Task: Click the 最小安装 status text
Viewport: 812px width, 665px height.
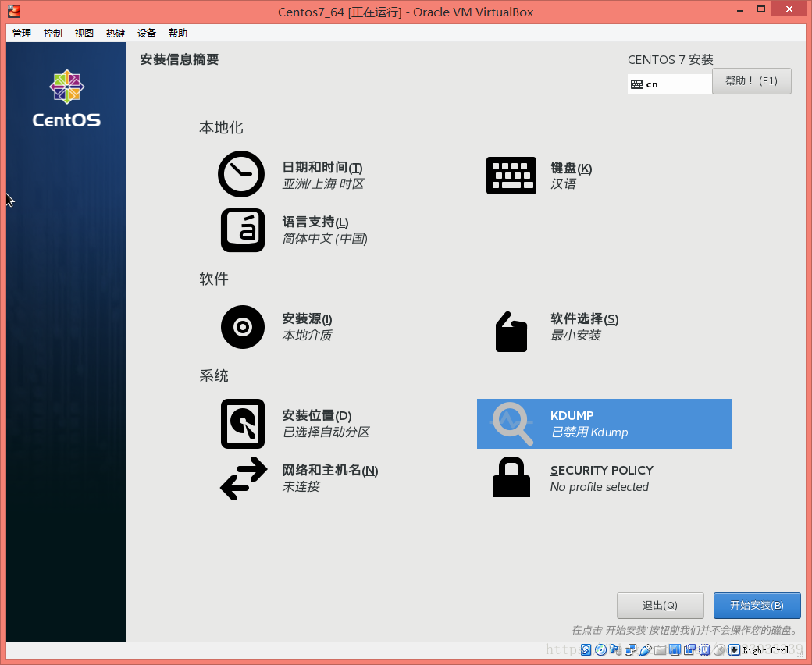Action: (575, 335)
